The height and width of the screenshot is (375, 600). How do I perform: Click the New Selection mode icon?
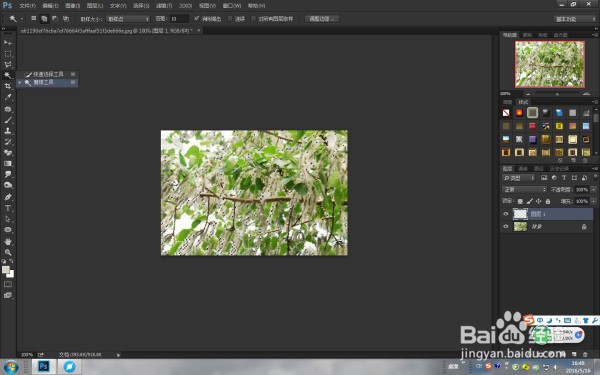click(34, 18)
